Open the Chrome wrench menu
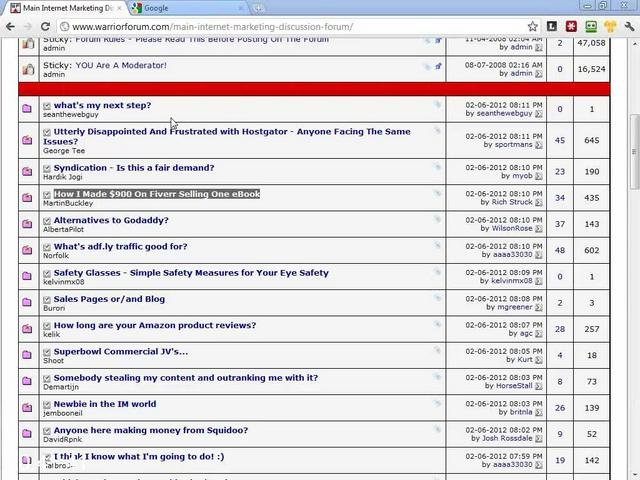Screen dimensions: 640x480 point(629,27)
